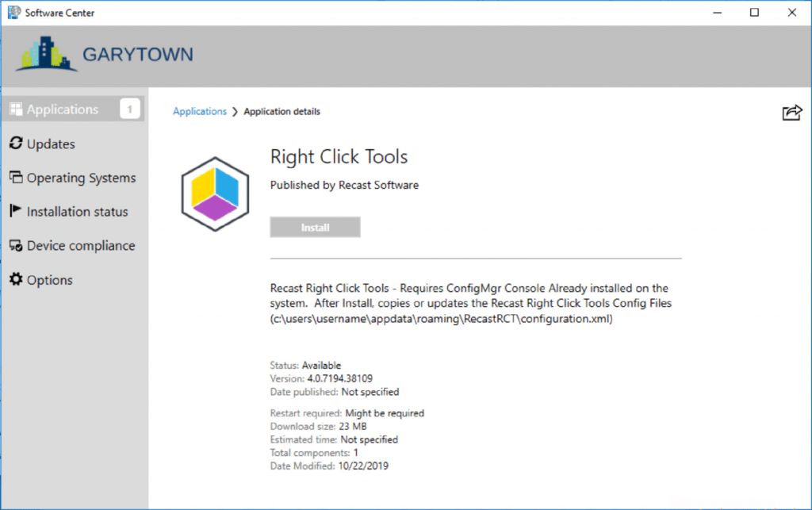Click the share icon in top right
Viewport: 812px width, 510px height.
(x=791, y=113)
